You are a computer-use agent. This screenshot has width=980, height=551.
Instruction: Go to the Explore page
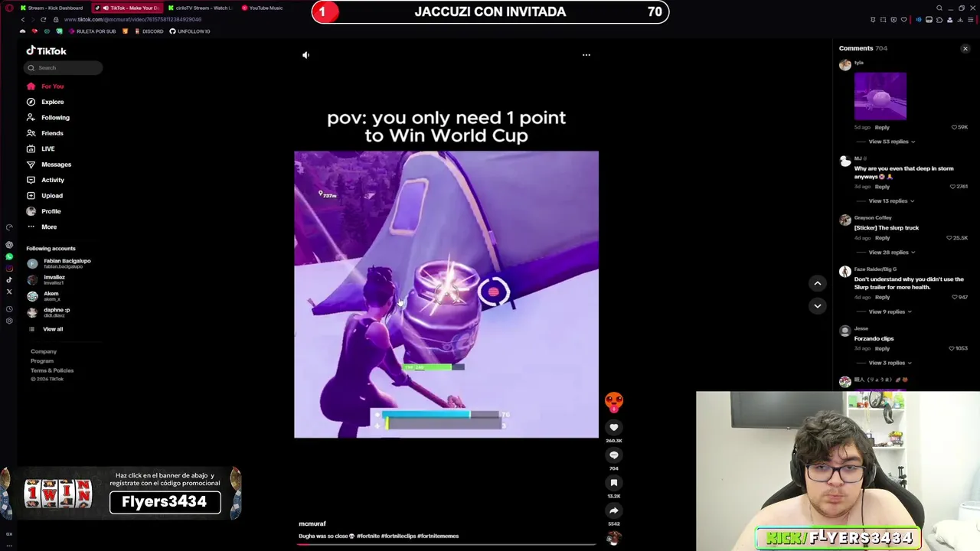pos(52,102)
